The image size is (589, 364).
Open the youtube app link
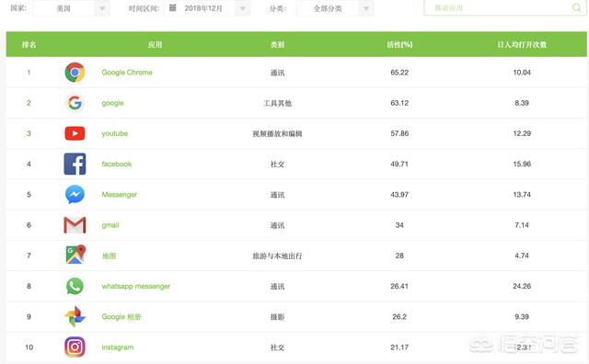tap(114, 133)
